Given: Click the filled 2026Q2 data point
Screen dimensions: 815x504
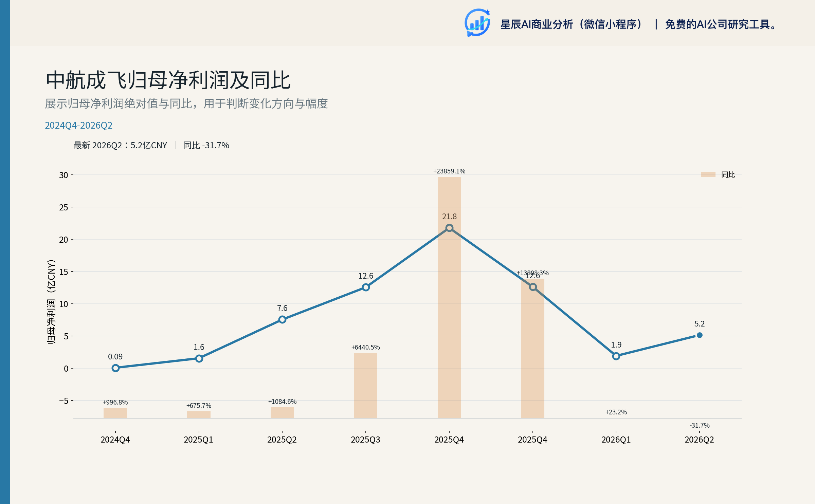Looking at the screenshot, I should tap(700, 335).
